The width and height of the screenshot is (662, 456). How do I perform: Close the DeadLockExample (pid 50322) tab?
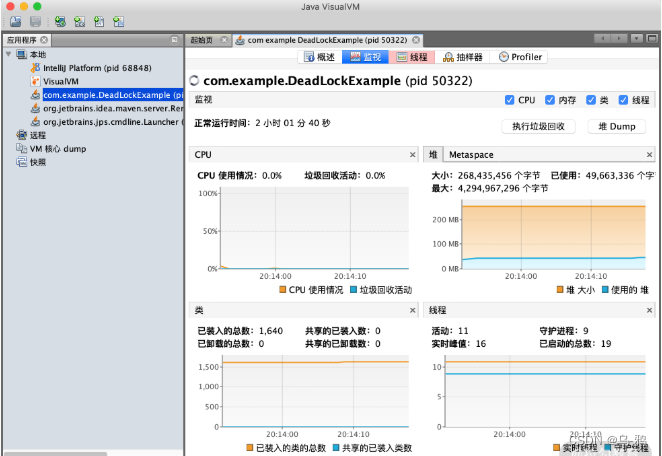(416, 40)
